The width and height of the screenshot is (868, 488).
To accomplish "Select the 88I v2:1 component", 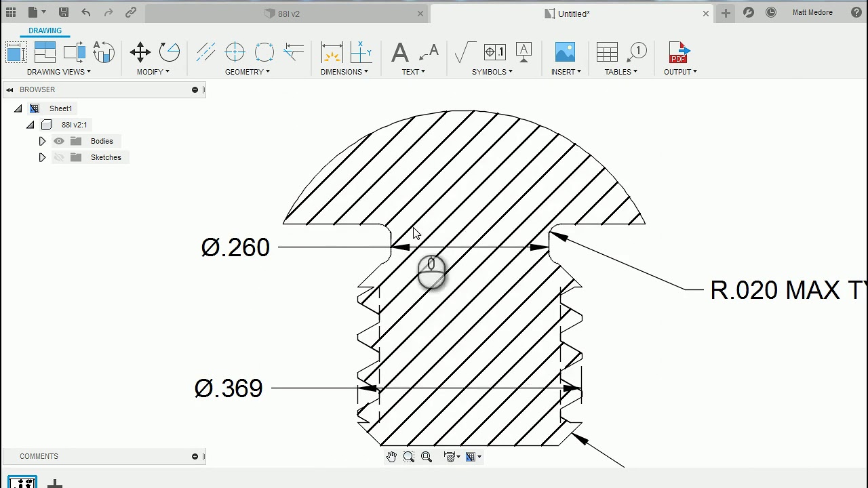I will tap(74, 125).
